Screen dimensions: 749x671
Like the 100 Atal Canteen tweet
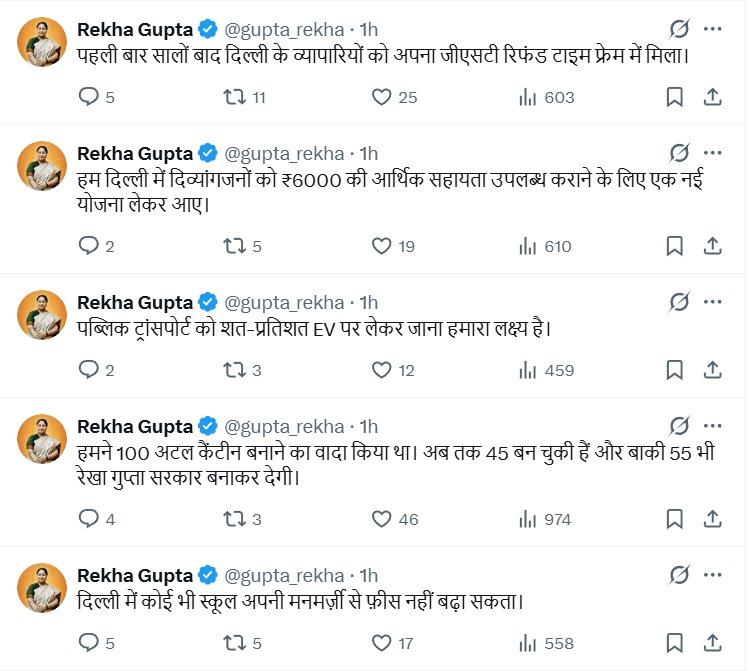click(x=381, y=519)
